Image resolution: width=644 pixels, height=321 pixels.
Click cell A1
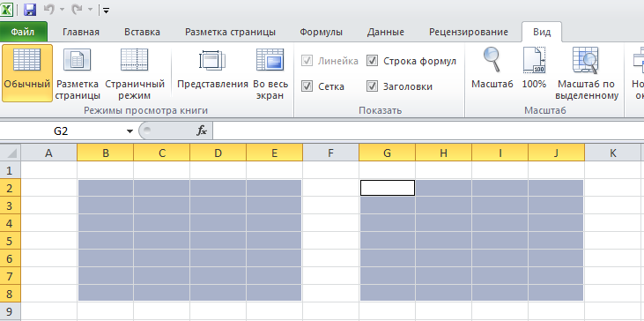48,170
